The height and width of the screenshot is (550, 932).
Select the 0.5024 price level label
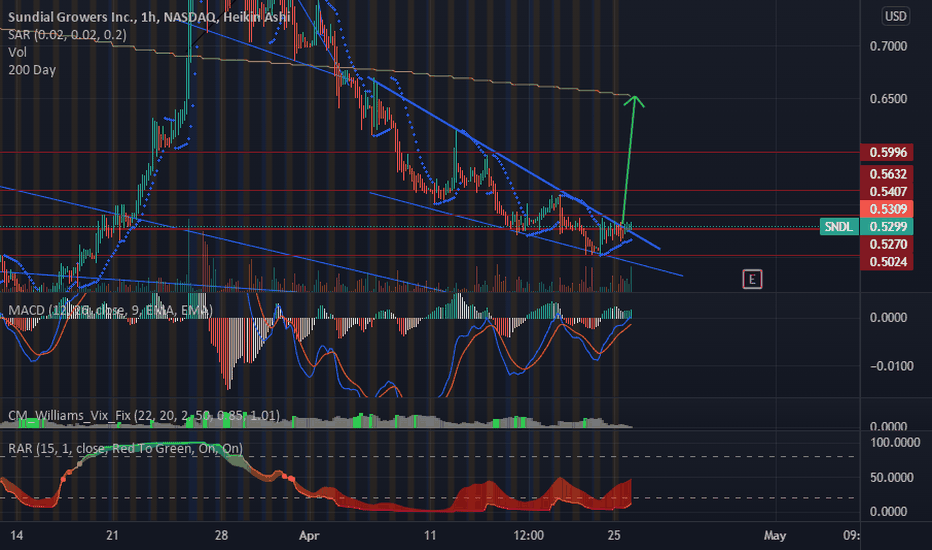(x=887, y=262)
